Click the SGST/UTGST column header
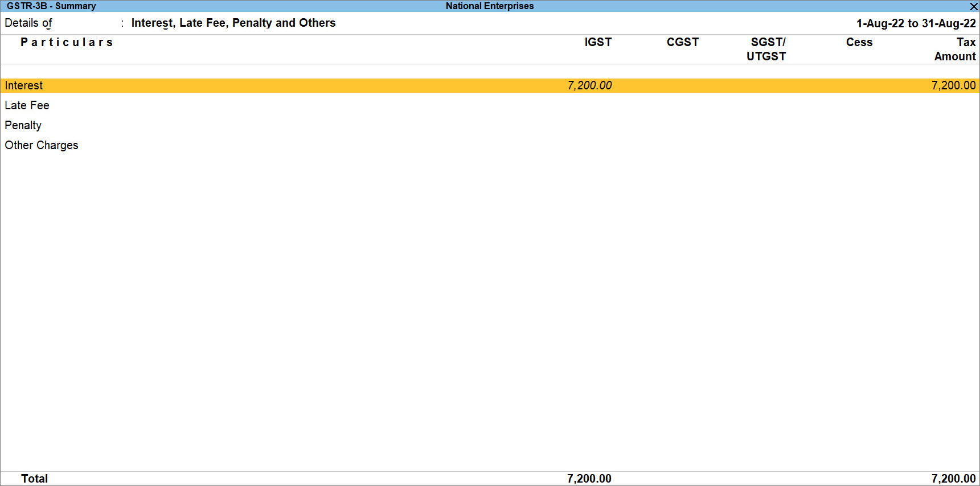 766,49
